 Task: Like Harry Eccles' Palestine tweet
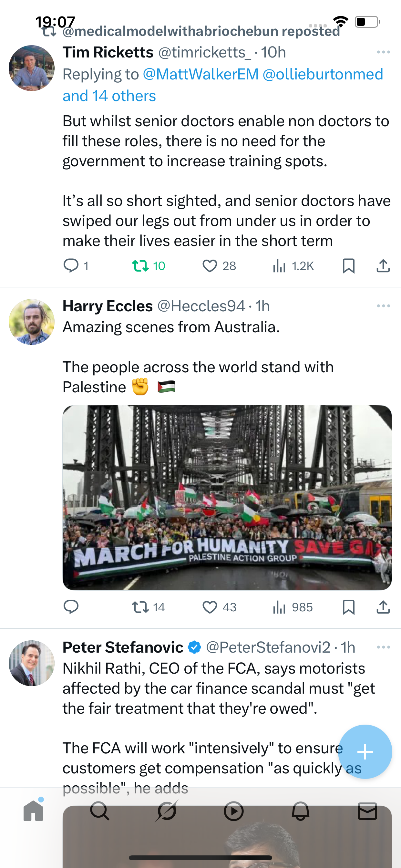(210, 607)
